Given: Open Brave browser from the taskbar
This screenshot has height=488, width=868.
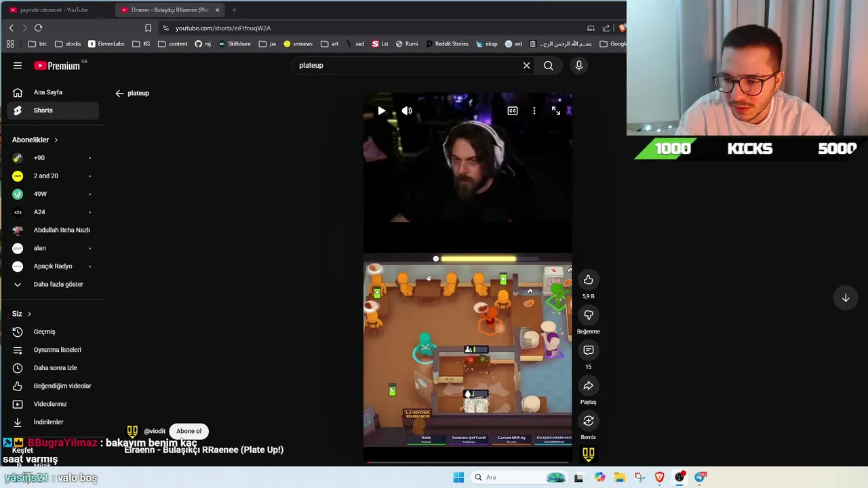Looking at the screenshot, I should 659,477.
